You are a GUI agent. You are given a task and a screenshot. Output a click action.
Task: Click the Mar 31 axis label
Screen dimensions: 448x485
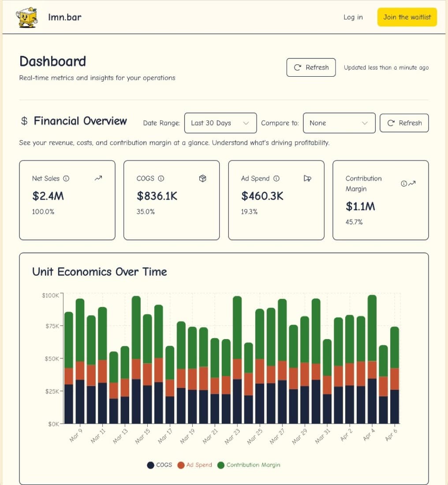322,436
